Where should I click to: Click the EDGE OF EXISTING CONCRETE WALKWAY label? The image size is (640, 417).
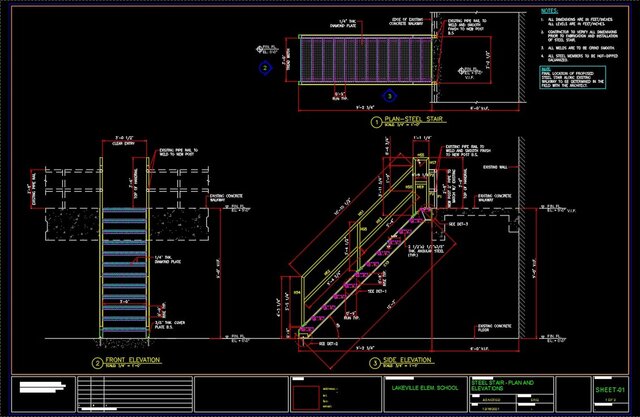406,22
